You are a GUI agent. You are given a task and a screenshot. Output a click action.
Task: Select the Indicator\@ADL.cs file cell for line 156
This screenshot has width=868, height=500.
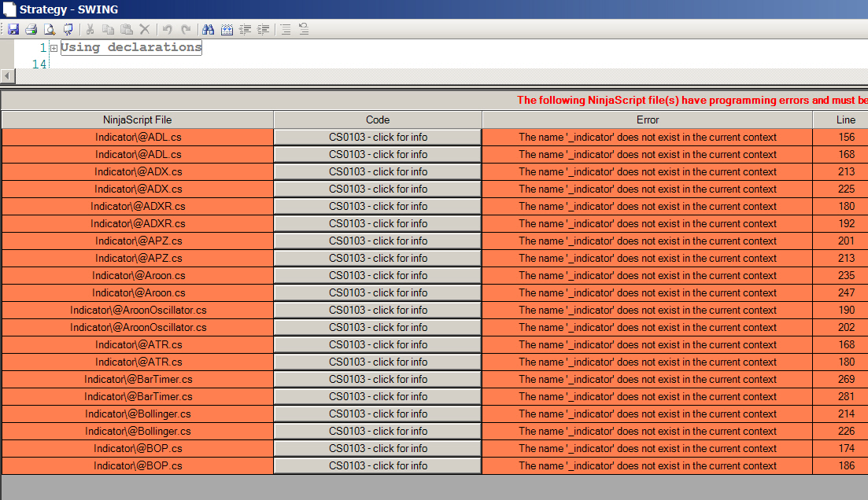(138, 137)
